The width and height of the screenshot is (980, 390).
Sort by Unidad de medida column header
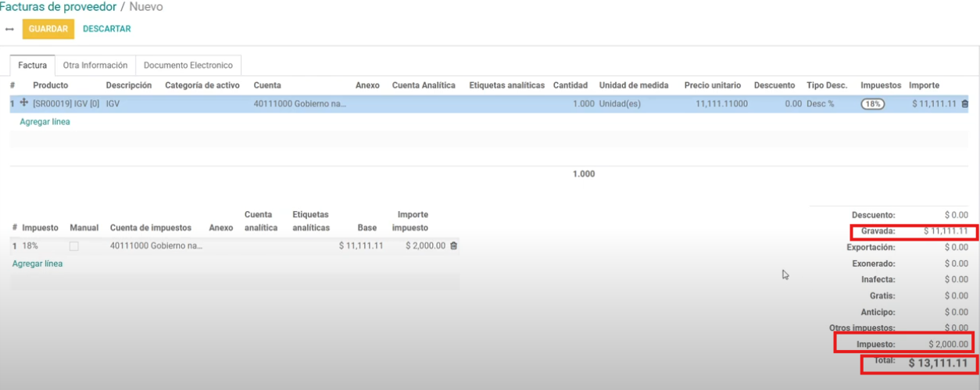click(634, 85)
